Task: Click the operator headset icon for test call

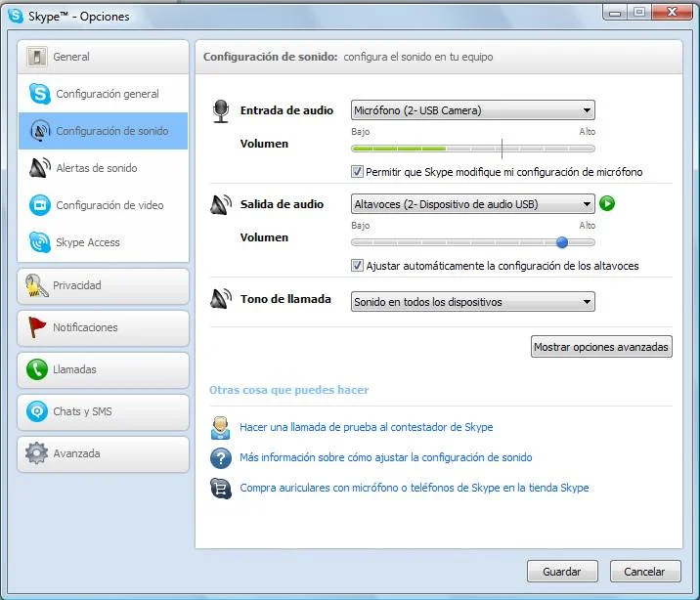Action: (x=221, y=428)
